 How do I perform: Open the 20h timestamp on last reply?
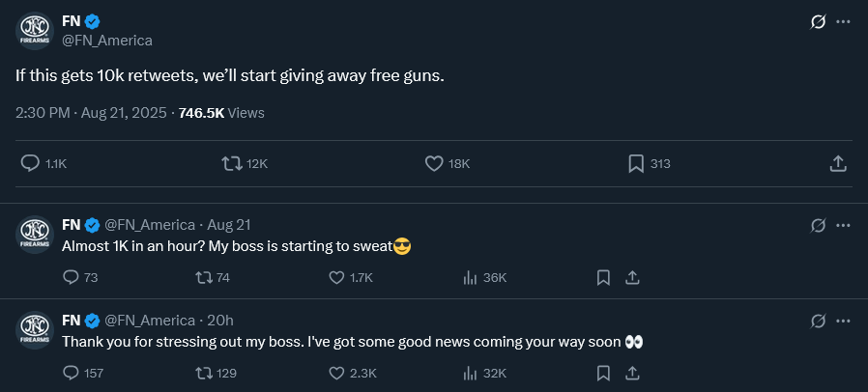point(220,321)
